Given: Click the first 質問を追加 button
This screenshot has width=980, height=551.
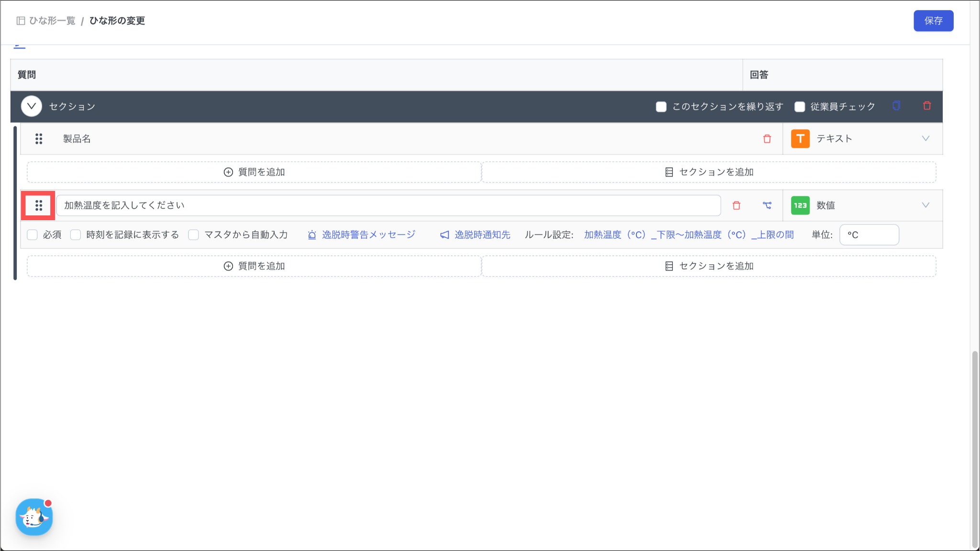Looking at the screenshot, I should 254,172.
